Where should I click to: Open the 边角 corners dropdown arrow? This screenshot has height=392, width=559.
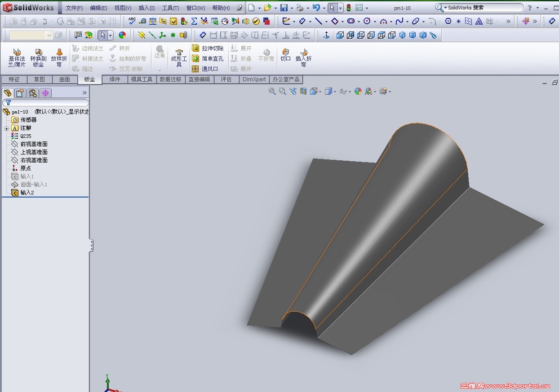coord(160,70)
